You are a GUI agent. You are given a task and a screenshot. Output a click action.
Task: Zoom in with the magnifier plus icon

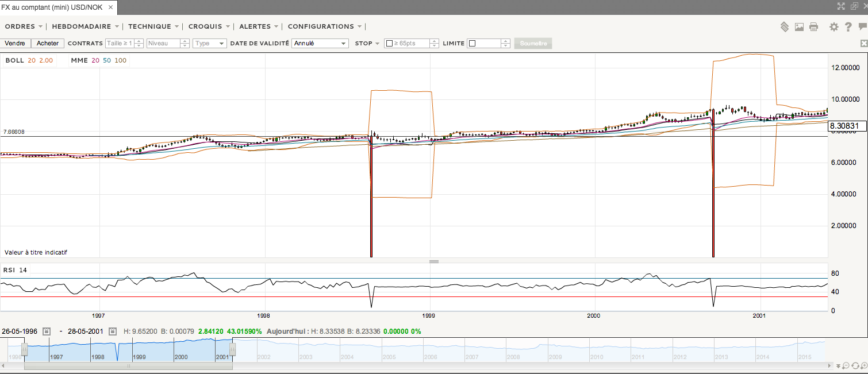point(863,366)
